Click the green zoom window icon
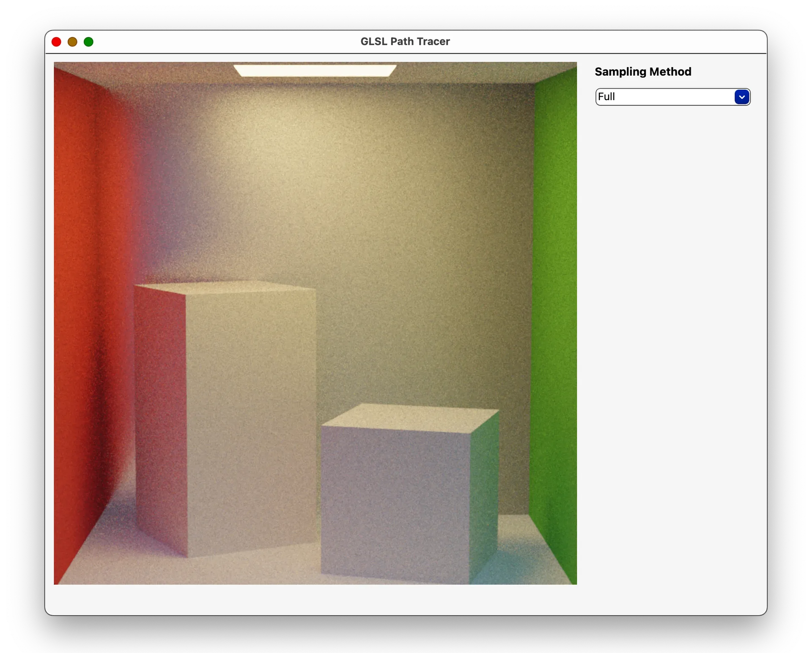The image size is (812, 653). pos(88,41)
